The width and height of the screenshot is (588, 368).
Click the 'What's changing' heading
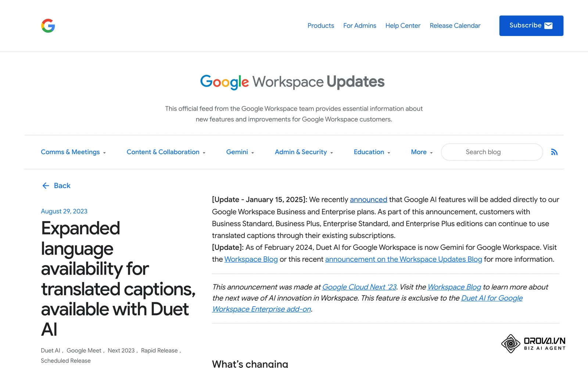(250, 364)
